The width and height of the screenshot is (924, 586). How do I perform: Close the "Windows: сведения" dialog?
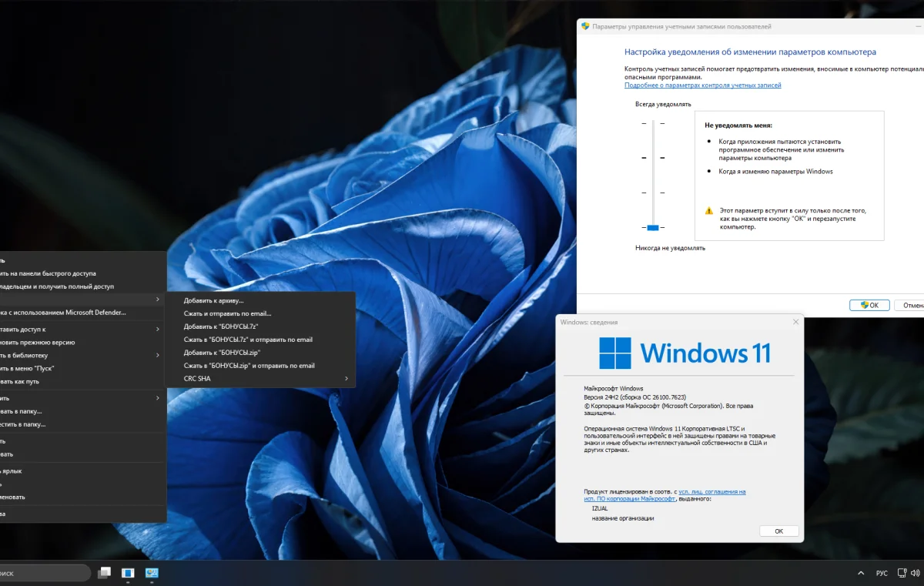tap(795, 322)
